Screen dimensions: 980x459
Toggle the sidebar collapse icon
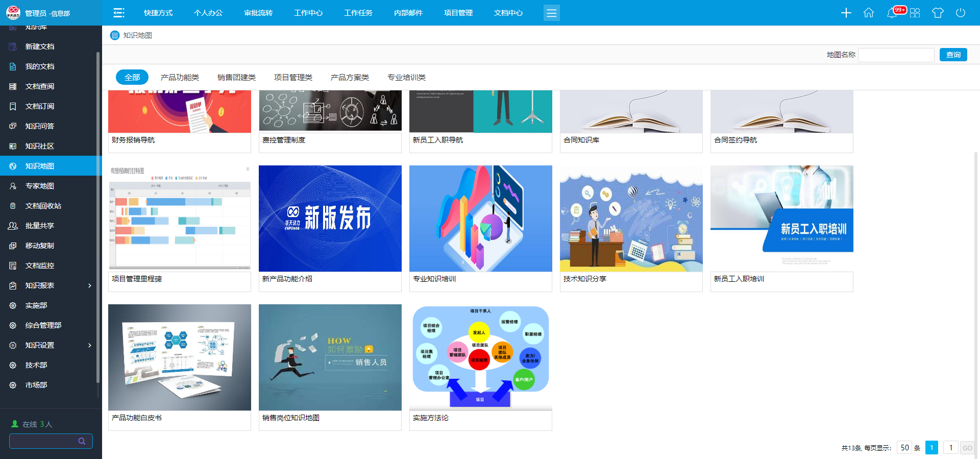point(119,13)
